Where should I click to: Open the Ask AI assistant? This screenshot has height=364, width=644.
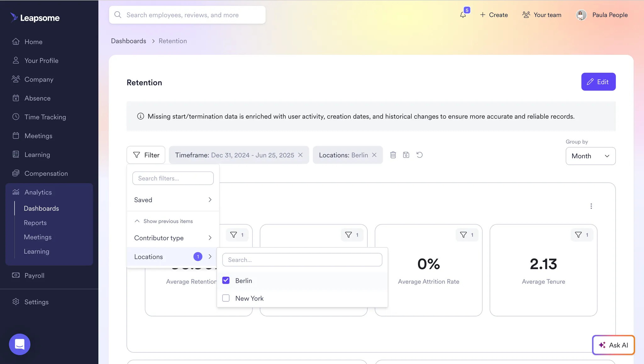(613, 345)
